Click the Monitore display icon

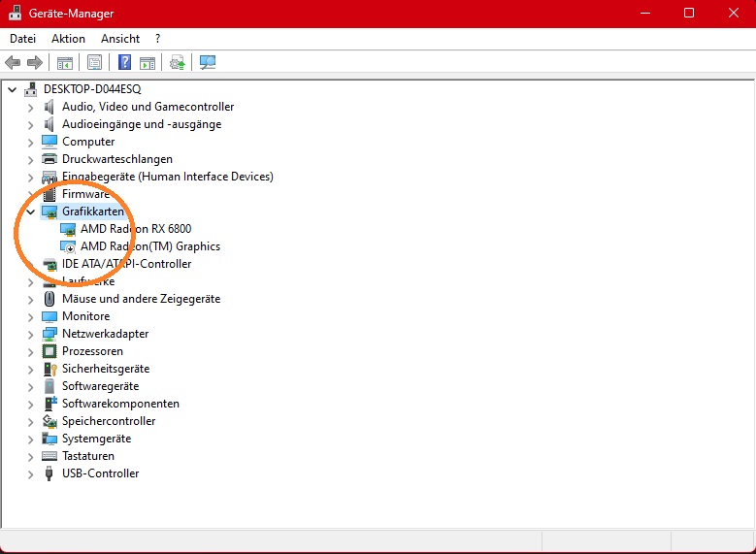coord(49,316)
